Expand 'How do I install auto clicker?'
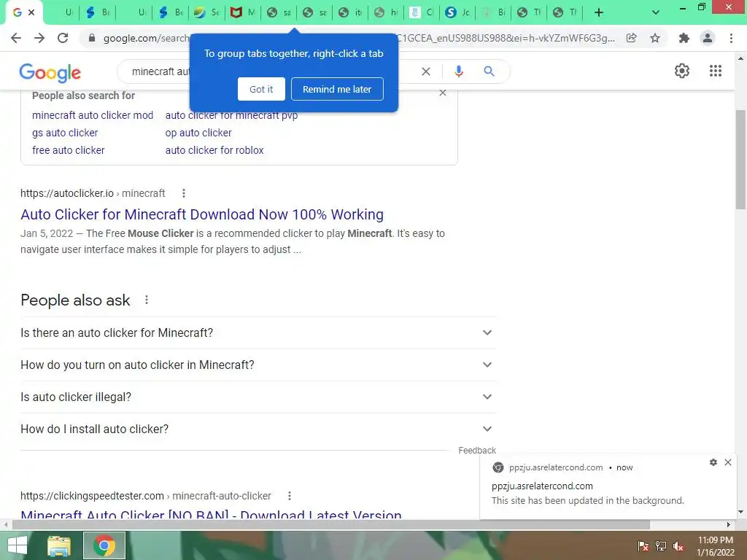The width and height of the screenshot is (747, 560). click(258, 429)
